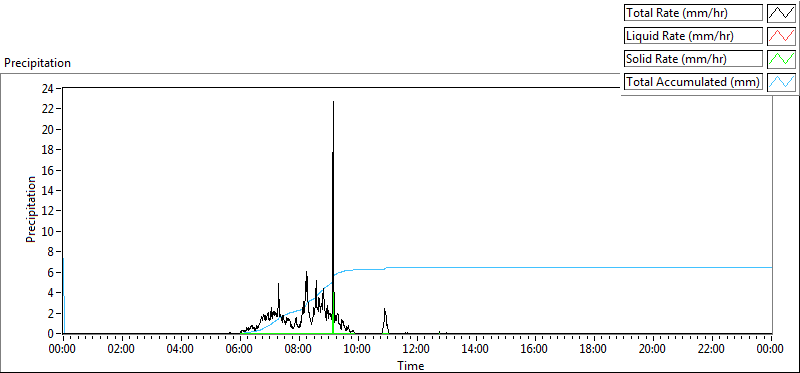Click the 14:00 time axis label
The image size is (800, 373).
tap(476, 350)
